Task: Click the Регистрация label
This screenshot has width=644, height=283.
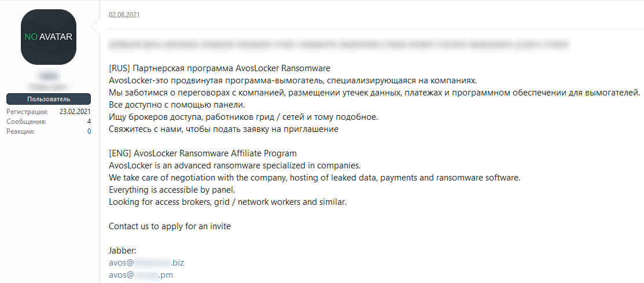Action: pyautogui.click(x=27, y=112)
